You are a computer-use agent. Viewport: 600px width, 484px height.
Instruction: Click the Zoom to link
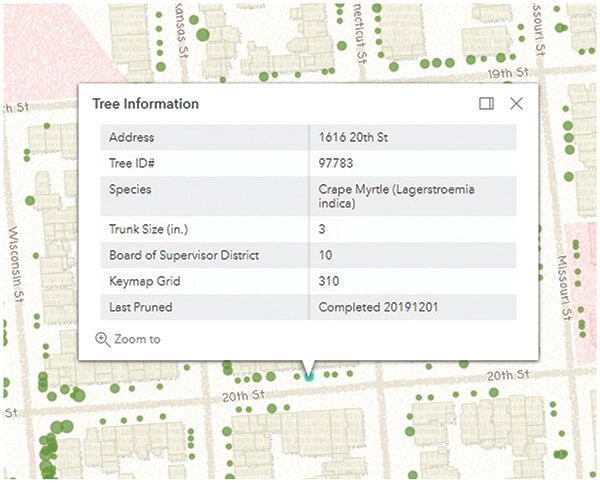(128, 339)
